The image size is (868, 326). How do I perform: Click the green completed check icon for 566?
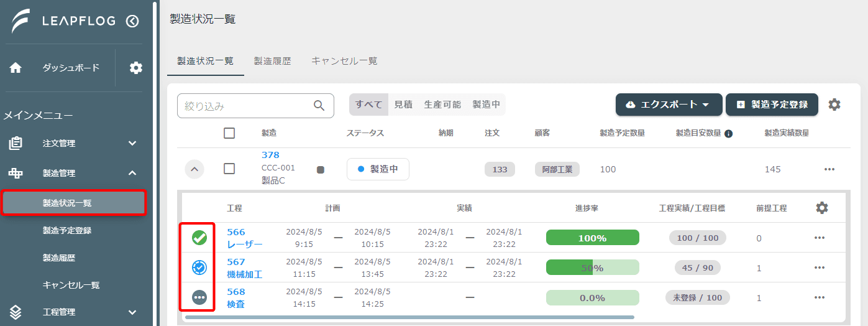coord(199,238)
